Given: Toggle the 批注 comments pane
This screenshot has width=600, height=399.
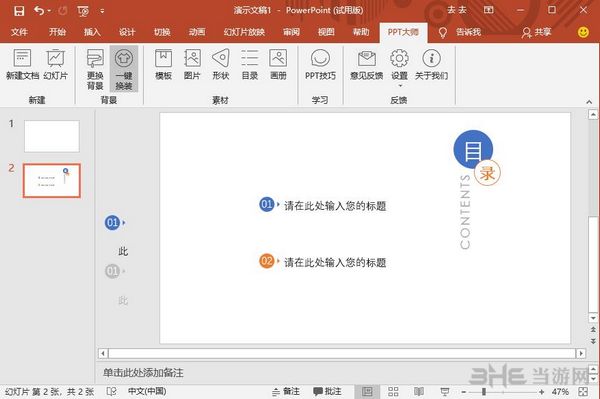Looking at the screenshot, I should click(x=327, y=391).
